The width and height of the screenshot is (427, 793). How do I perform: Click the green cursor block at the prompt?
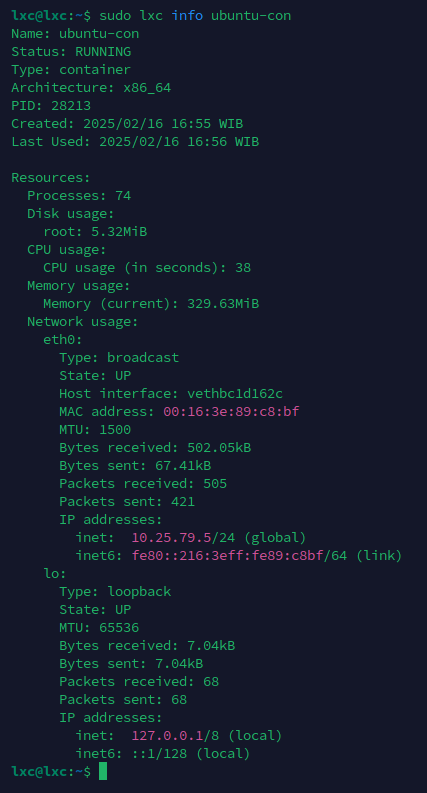103,771
